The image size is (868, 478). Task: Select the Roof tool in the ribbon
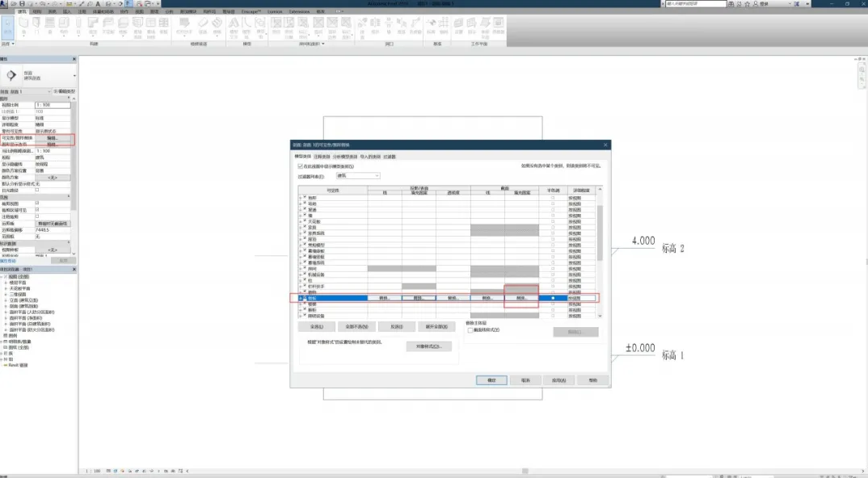(x=93, y=26)
